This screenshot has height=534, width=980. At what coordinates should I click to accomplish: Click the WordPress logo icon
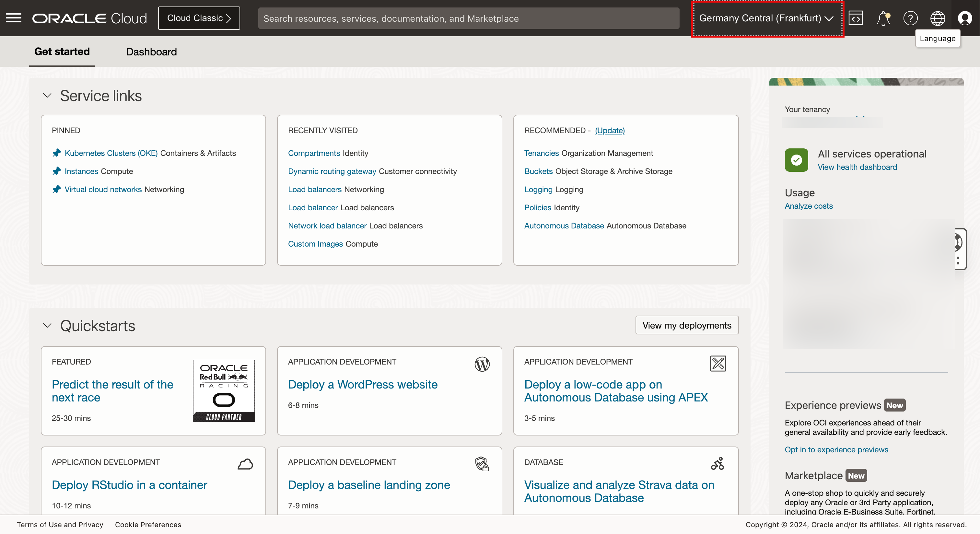point(482,364)
